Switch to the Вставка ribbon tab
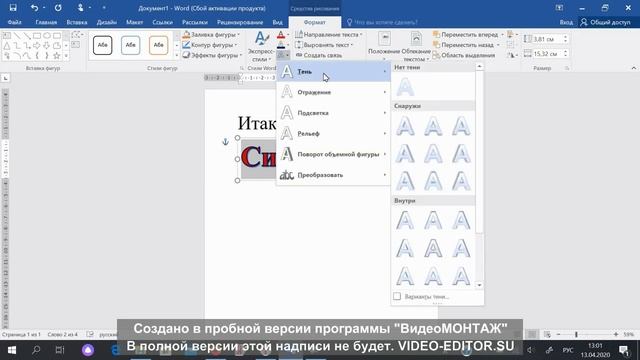Image resolution: width=640 pixels, height=360 pixels. point(77,22)
